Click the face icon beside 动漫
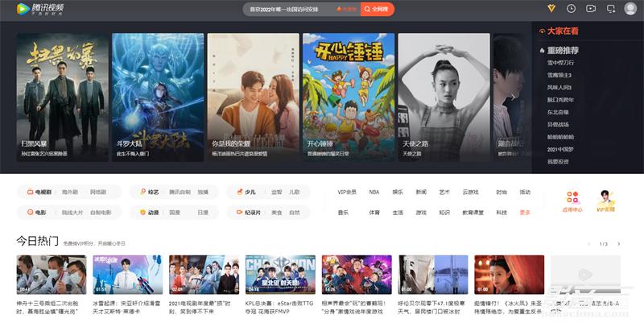This screenshot has height=323, width=644. pyautogui.click(x=143, y=213)
